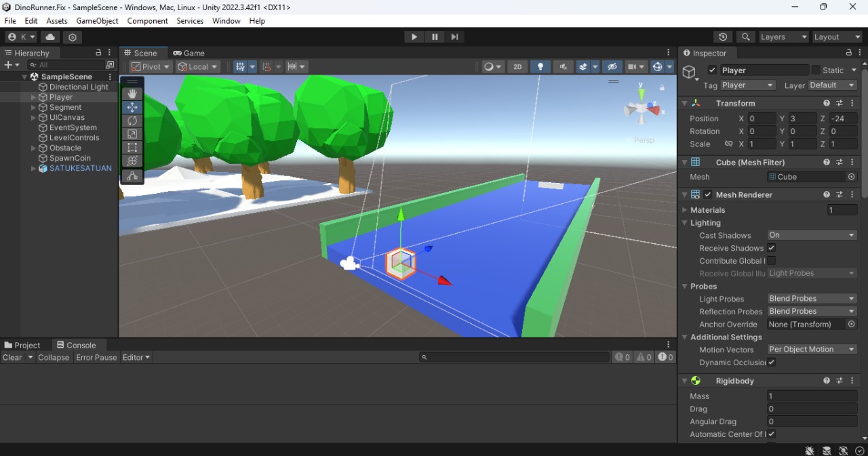The width and height of the screenshot is (868, 456).
Task: Toggle scene audio mute icon
Action: (563, 66)
